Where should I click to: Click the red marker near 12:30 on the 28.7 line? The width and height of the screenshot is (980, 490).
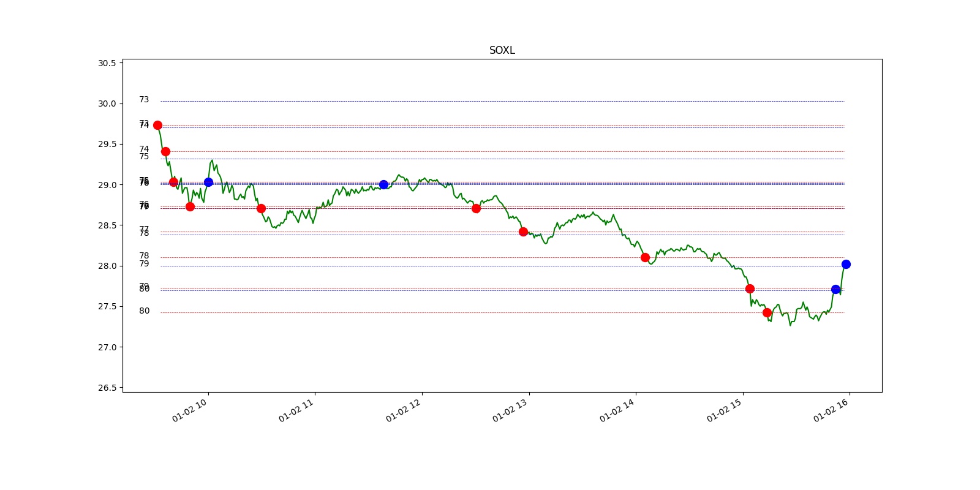pyautogui.click(x=476, y=208)
